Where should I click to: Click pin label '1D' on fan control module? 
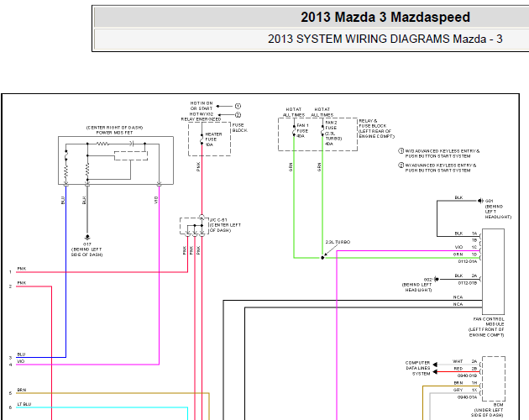coord(474,255)
